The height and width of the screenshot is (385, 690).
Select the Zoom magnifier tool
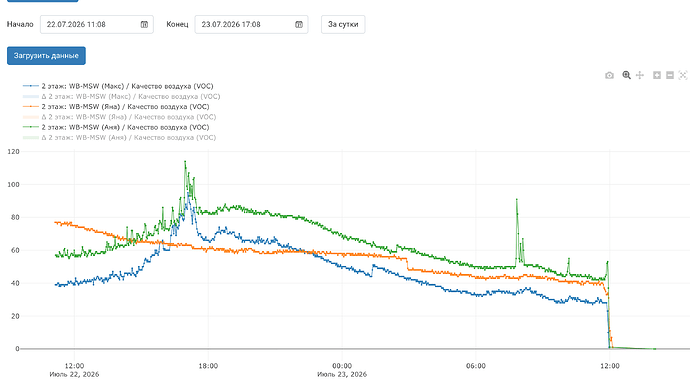click(626, 75)
